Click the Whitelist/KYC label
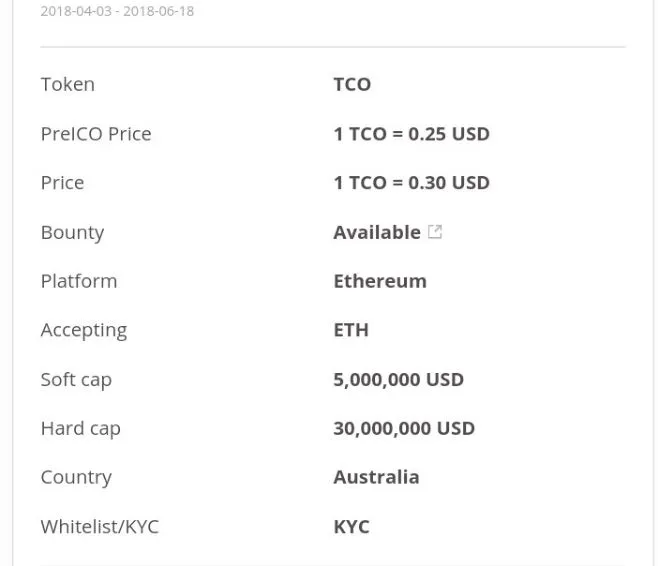 [99, 527]
